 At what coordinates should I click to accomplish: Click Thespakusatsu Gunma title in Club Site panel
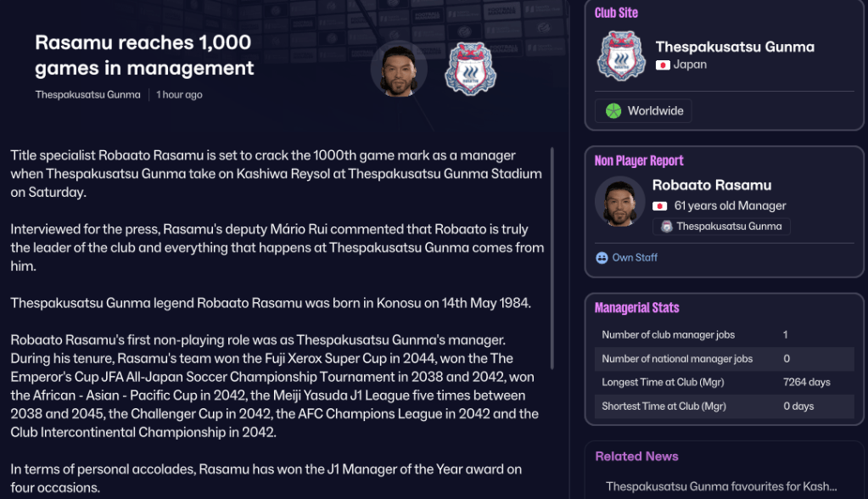point(735,47)
